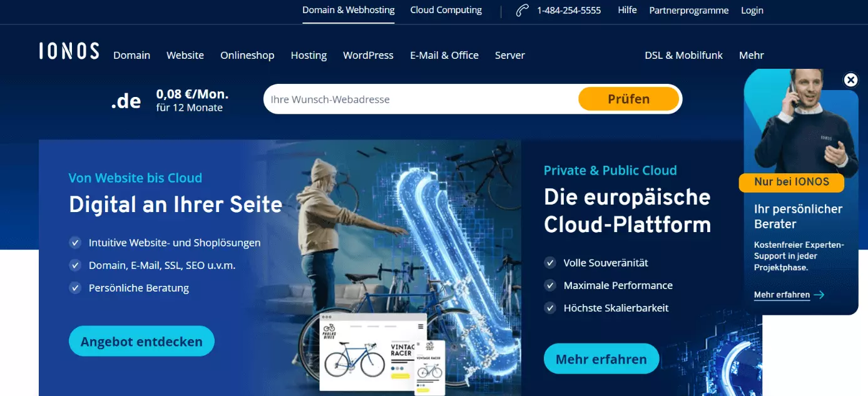
Task: Click the IONOS logo
Action: pos(69,51)
